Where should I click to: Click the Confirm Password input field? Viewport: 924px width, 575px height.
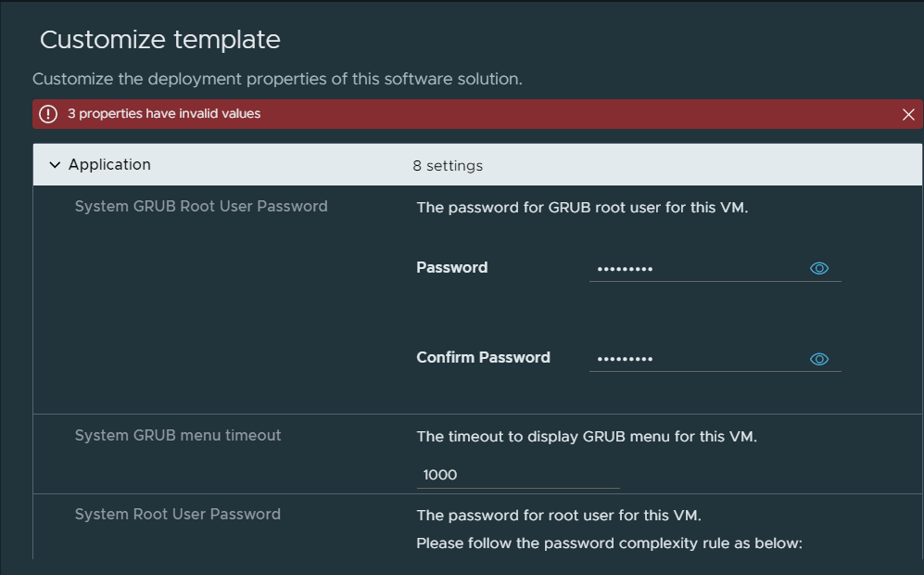[x=698, y=359]
